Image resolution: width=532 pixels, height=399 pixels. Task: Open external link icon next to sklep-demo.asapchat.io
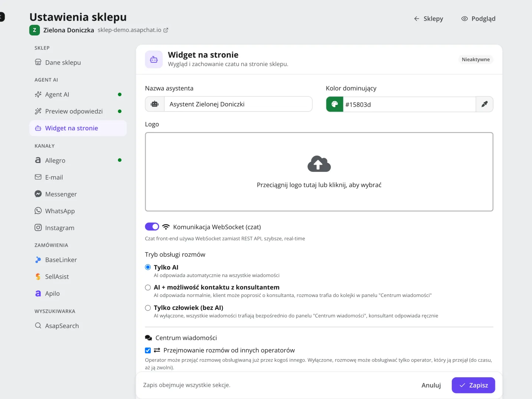166,30
